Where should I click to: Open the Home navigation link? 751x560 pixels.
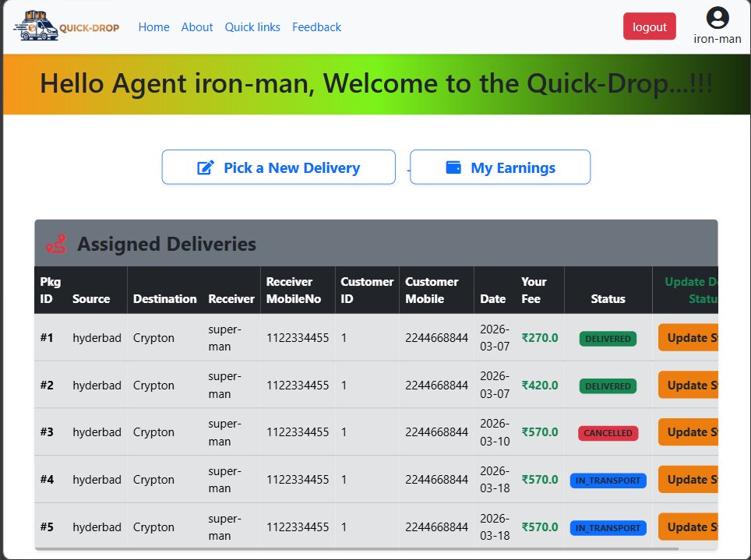tap(153, 27)
